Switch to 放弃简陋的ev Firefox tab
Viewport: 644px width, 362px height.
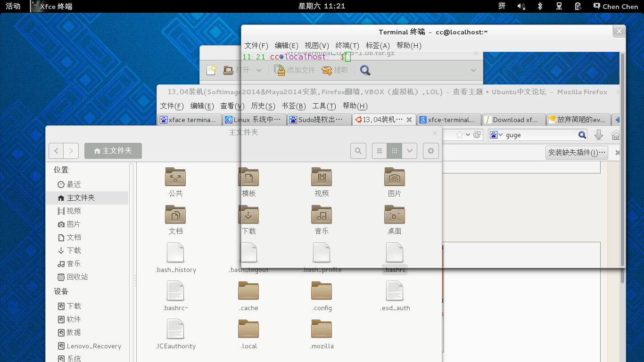(579, 120)
